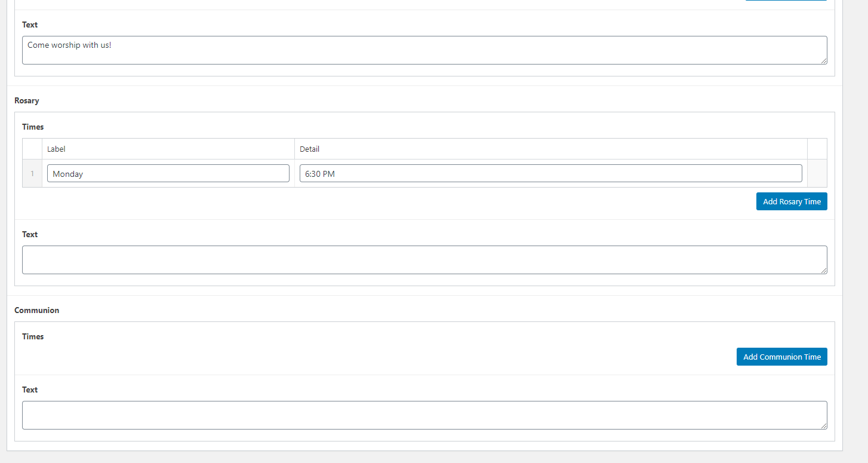This screenshot has width=868, height=463.
Task: Click the Text label in Communion section
Action: 30,390
